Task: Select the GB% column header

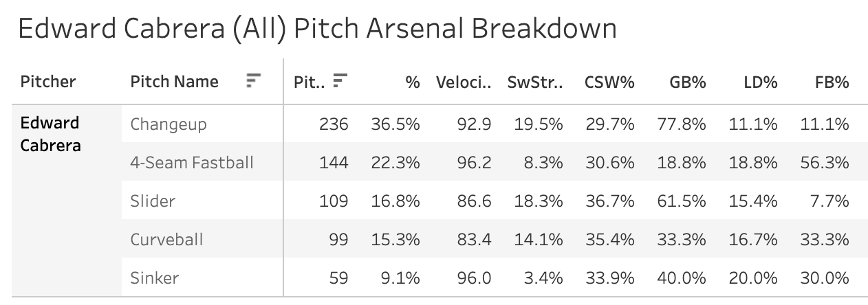Action: click(x=688, y=82)
